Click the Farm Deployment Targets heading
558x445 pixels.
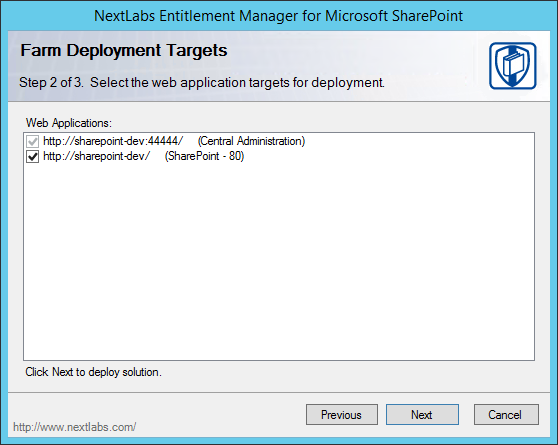point(123,50)
